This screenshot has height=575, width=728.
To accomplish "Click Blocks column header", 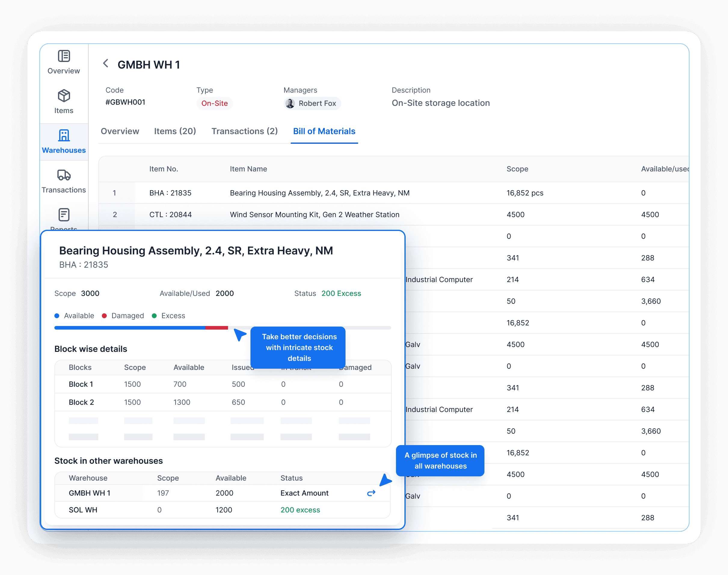I will (x=80, y=367).
